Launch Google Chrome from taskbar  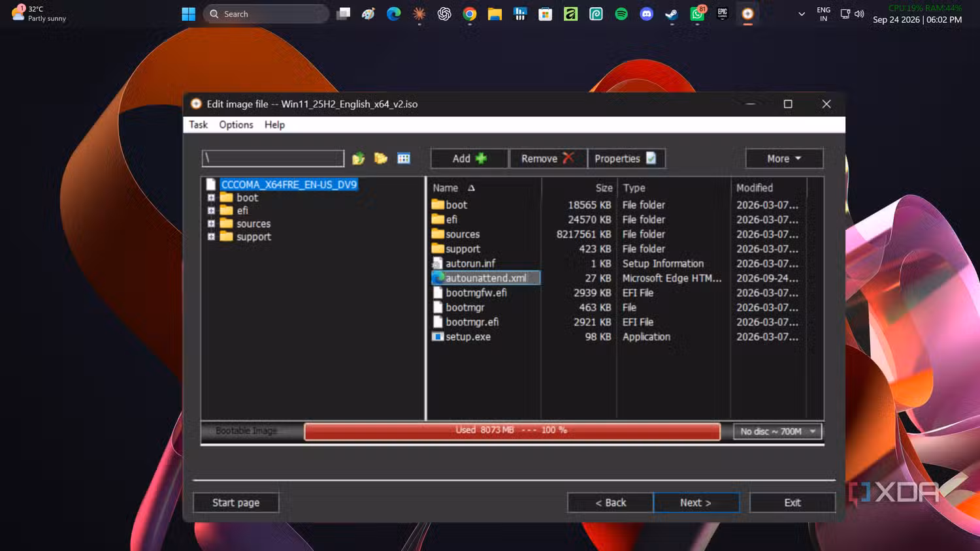[470, 14]
